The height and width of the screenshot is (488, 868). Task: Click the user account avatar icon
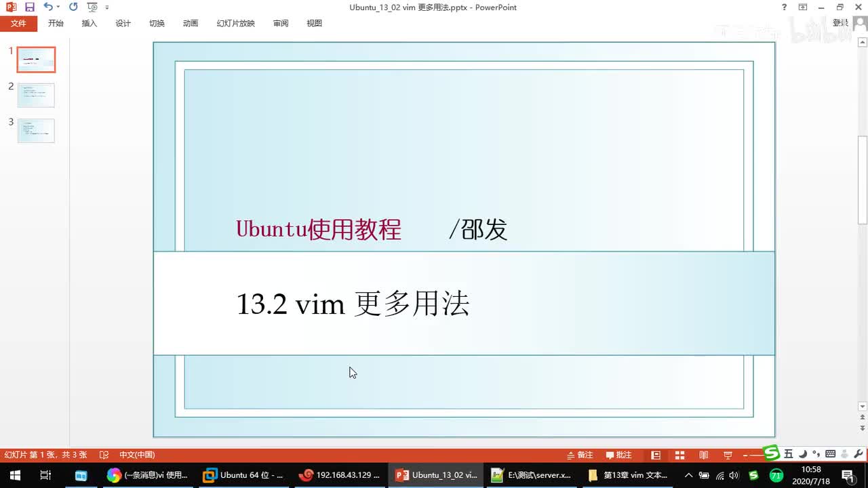[x=859, y=23]
